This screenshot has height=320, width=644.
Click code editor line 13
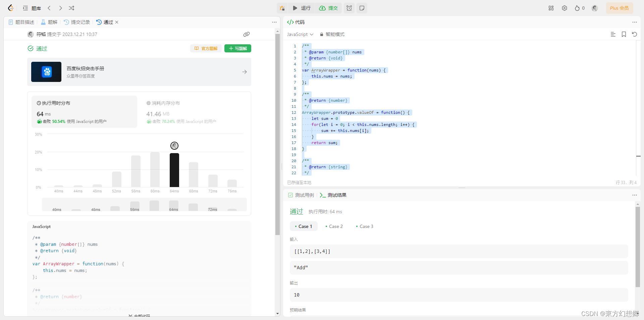[325, 119]
